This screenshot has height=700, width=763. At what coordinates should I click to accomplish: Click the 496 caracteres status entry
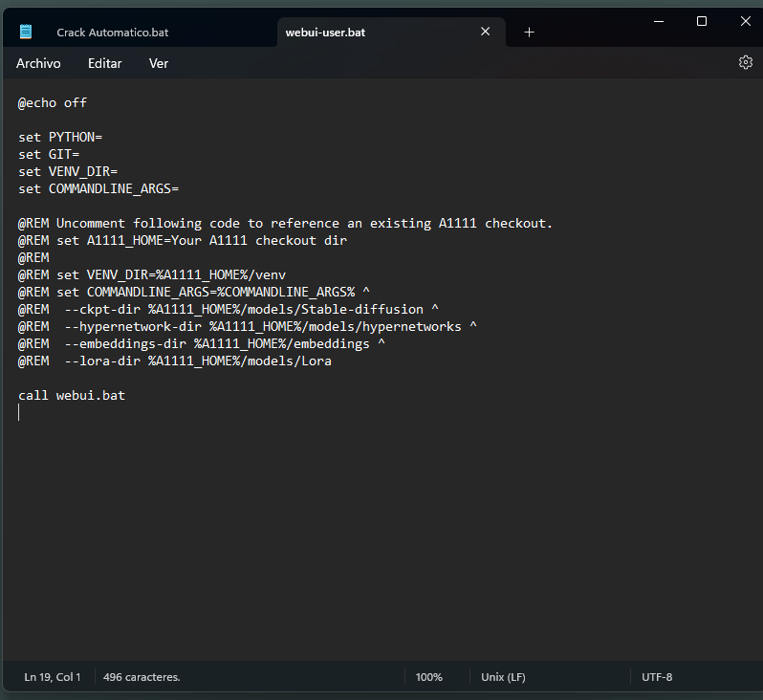pyautogui.click(x=142, y=677)
